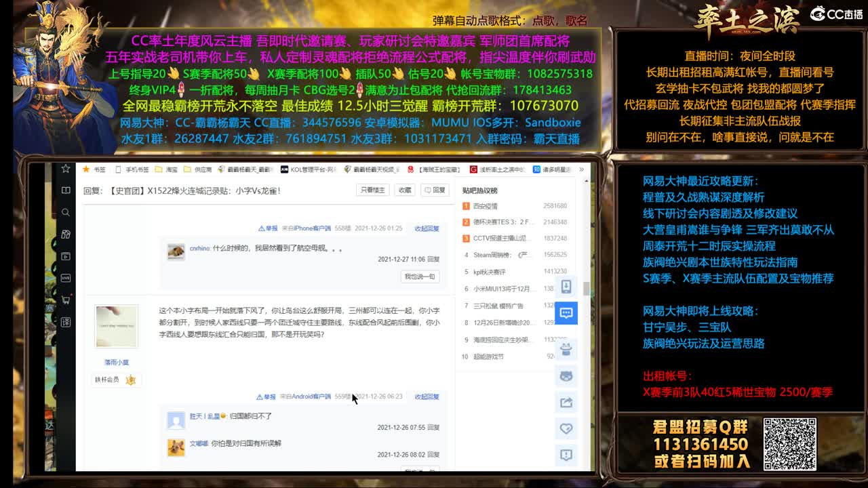Viewport: 868px width, 488px height.
Task: Expand the bookmarks bar overflow chevron
Action: pyautogui.click(x=582, y=169)
